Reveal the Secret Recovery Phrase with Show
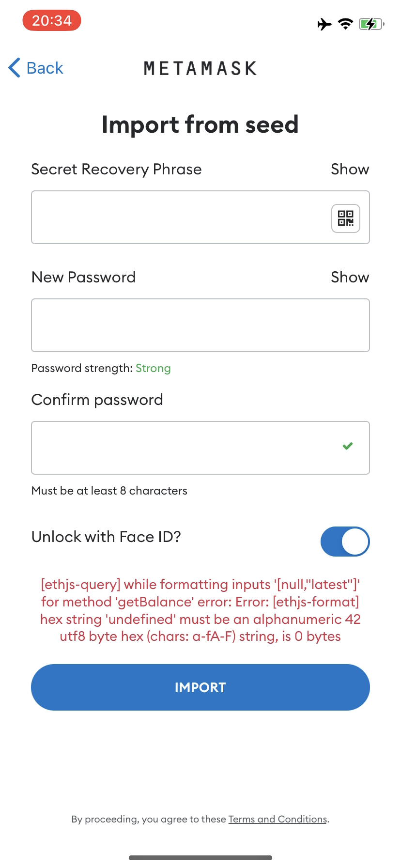Viewport: 401px width, 868px height. [350, 169]
